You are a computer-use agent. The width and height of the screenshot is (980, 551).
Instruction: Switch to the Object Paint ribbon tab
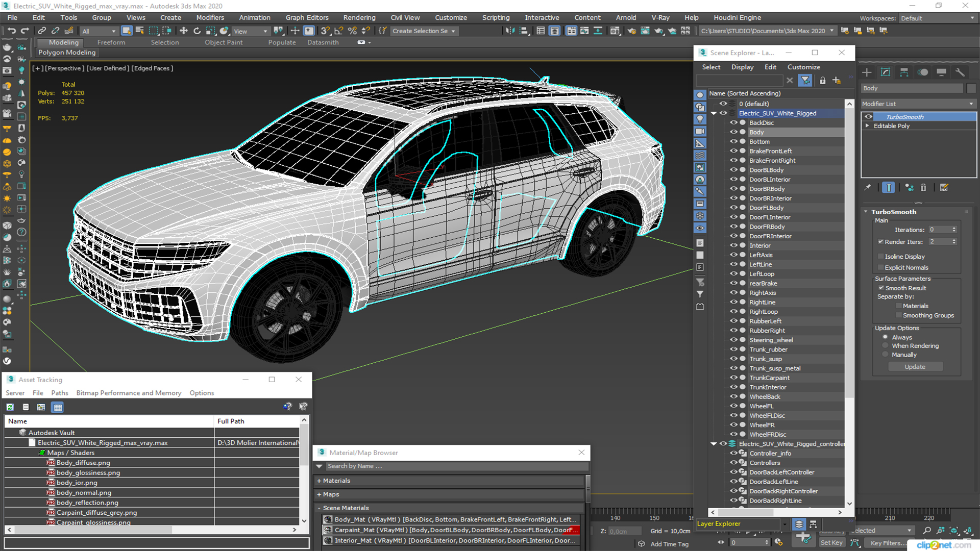point(224,42)
